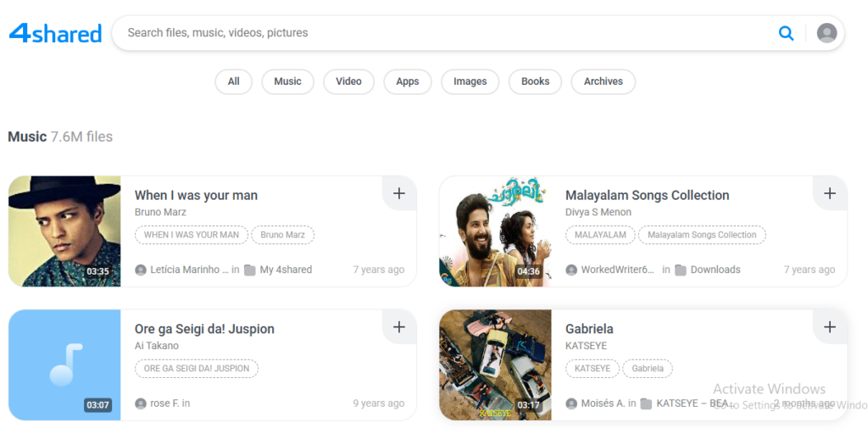Viewport: 868px width, 434px height.
Task: Add "When I was your man" with plus icon
Action: pyautogui.click(x=398, y=194)
